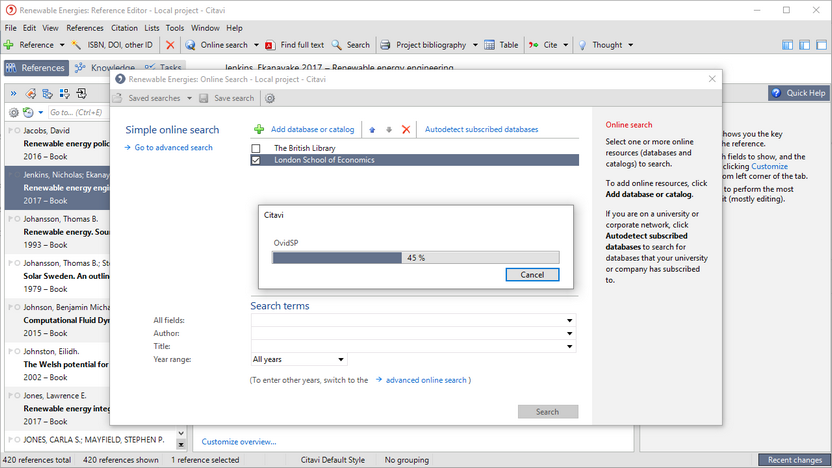Open the Table view icon

(489, 45)
